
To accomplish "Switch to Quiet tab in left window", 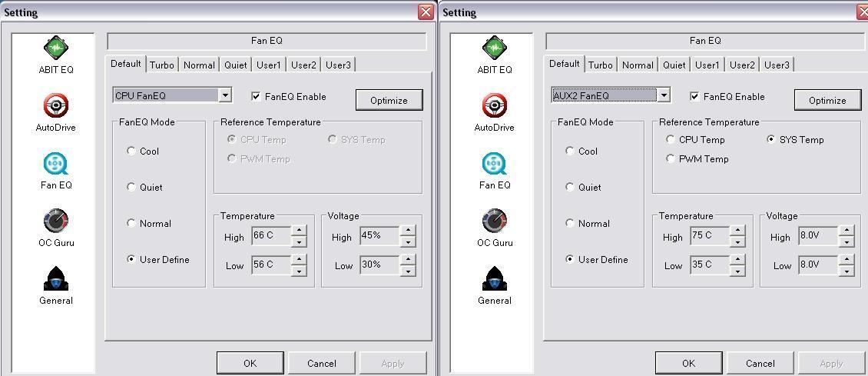I will pyautogui.click(x=235, y=65).
